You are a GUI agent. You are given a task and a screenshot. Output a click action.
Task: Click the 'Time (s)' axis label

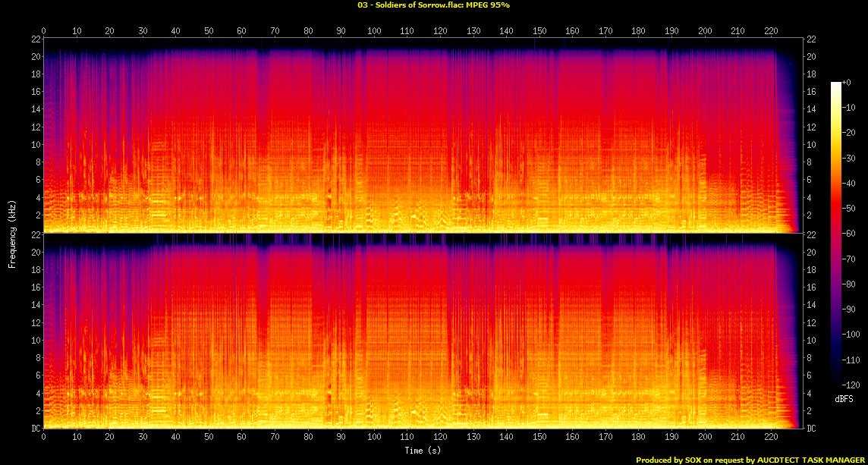(x=423, y=451)
